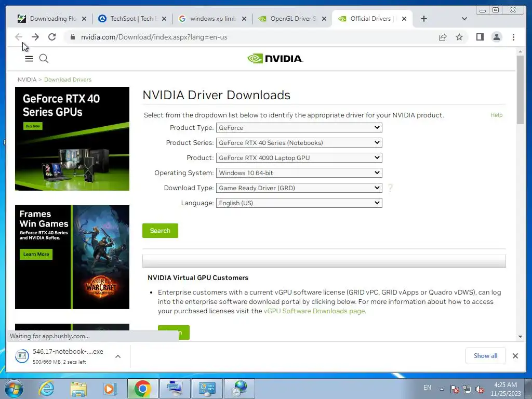The width and height of the screenshot is (532, 399).
Task: Click Buy Now on the RTX 40 banner
Action: (33, 126)
